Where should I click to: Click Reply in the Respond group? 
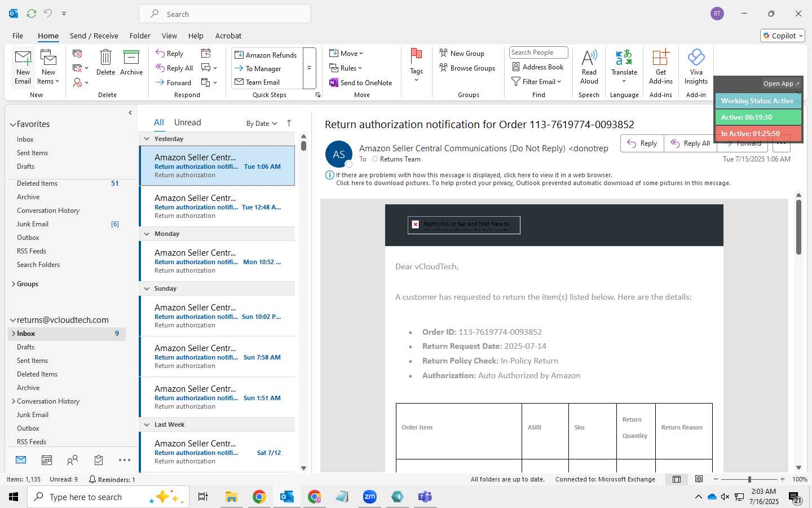pos(170,54)
